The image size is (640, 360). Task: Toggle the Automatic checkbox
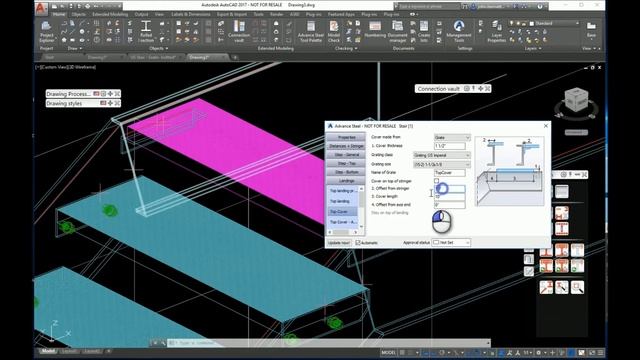pos(358,243)
